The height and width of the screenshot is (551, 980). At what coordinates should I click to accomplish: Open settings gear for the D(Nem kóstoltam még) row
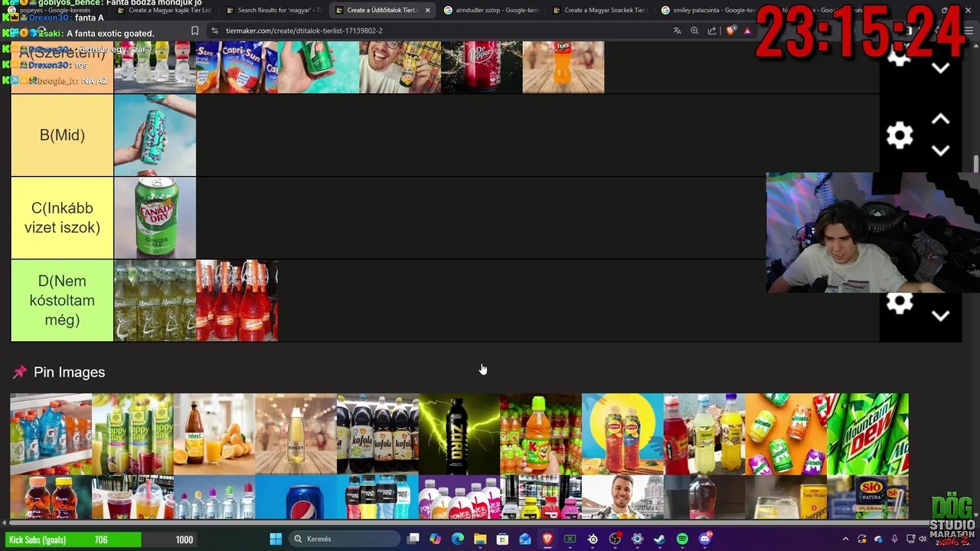(x=900, y=303)
